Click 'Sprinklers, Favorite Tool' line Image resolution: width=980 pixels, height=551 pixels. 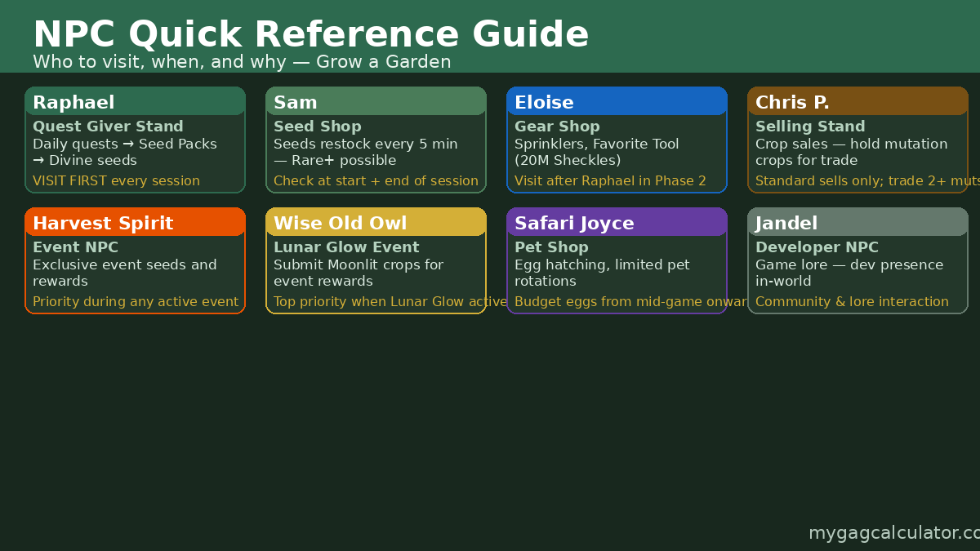[x=597, y=144]
